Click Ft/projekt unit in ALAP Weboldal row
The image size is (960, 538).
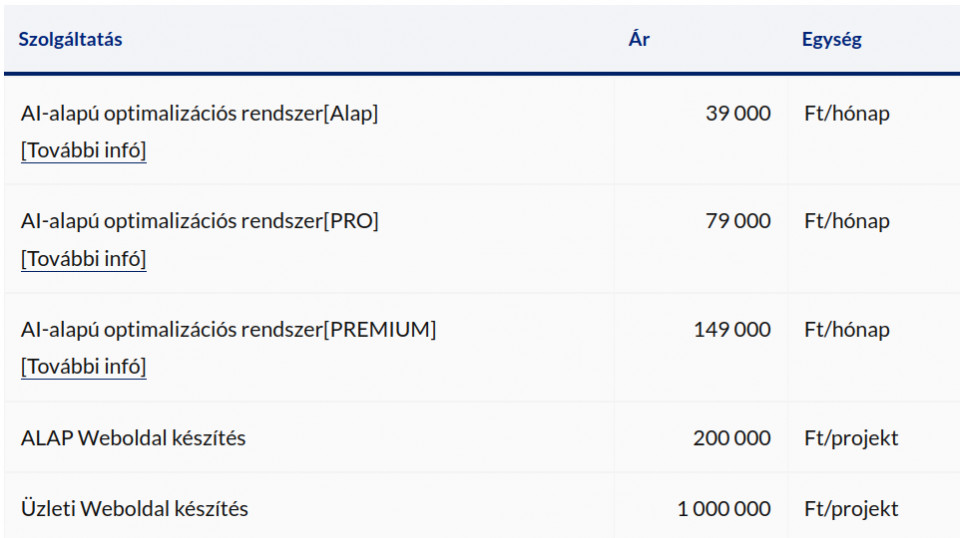(851, 439)
